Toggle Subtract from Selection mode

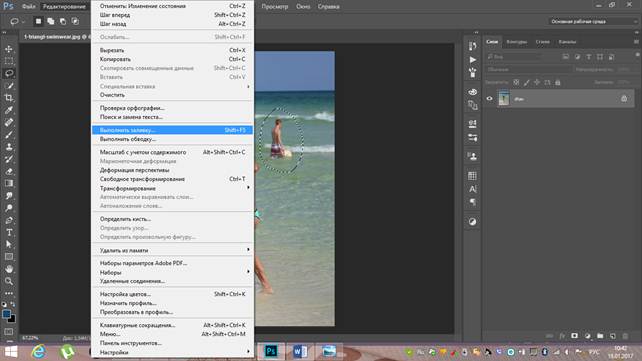[x=63, y=21]
